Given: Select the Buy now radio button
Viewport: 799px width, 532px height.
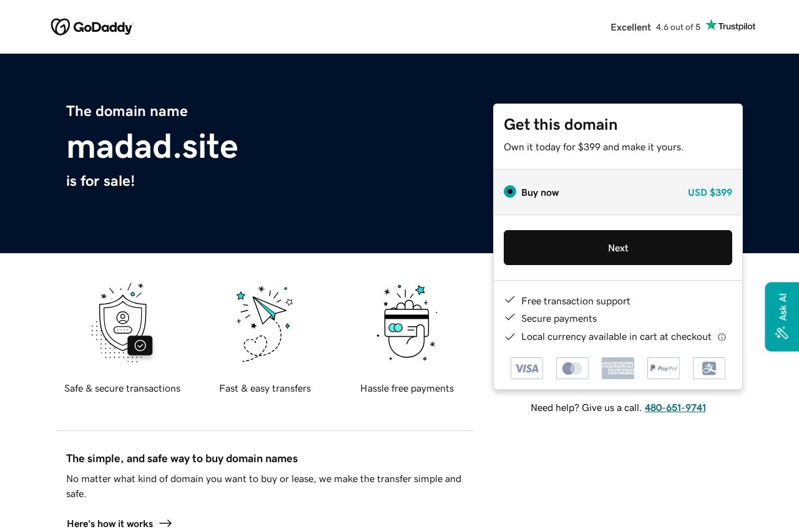Looking at the screenshot, I should [x=510, y=191].
